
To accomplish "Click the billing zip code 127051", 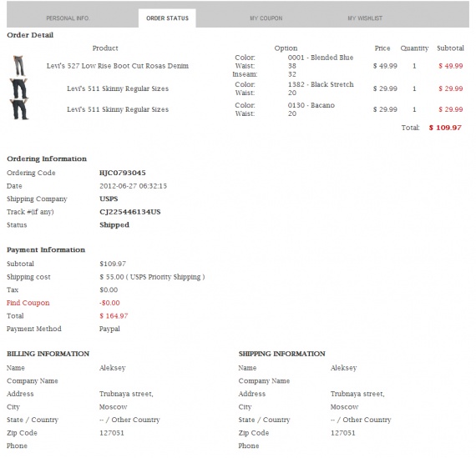I will (112, 433).
